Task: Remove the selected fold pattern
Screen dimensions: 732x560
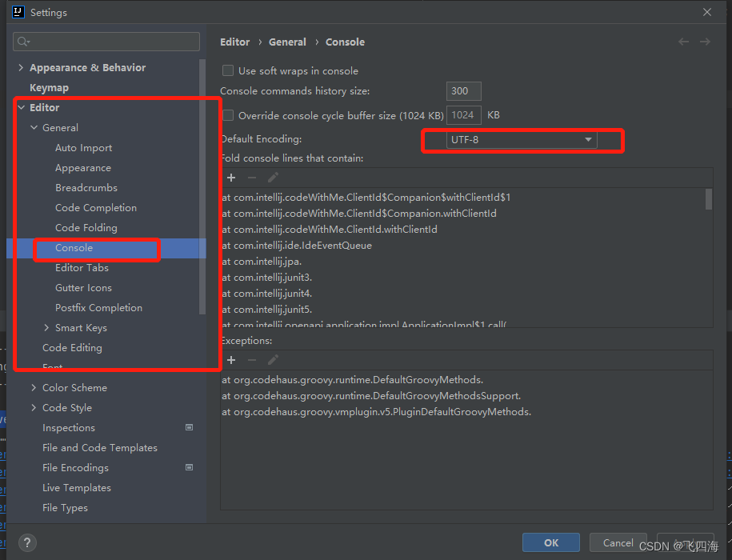Action: click(250, 177)
